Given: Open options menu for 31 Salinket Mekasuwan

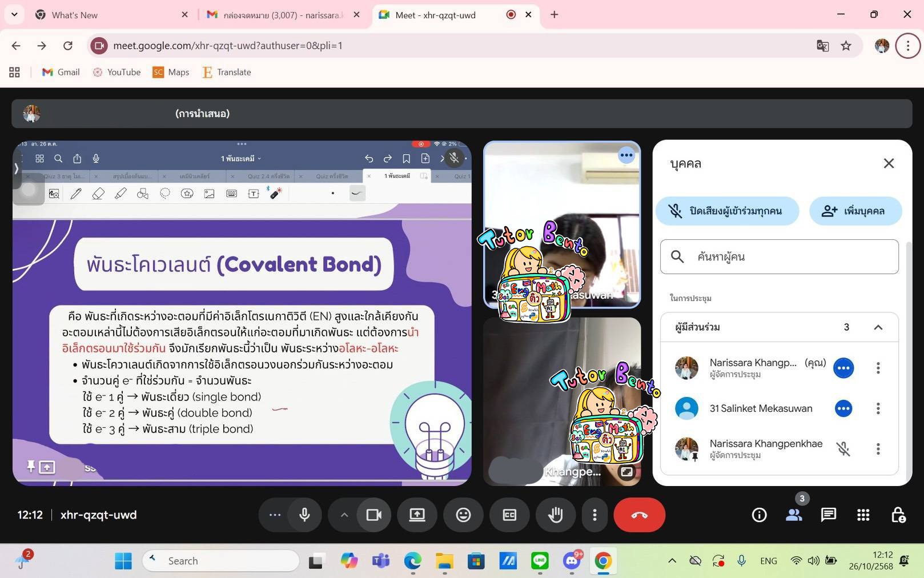Looking at the screenshot, I should (878, 408).
